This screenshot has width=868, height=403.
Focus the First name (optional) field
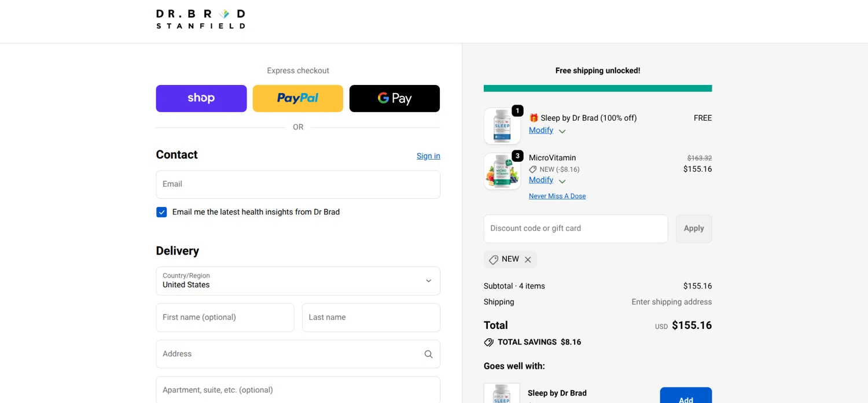coord(225,317)
